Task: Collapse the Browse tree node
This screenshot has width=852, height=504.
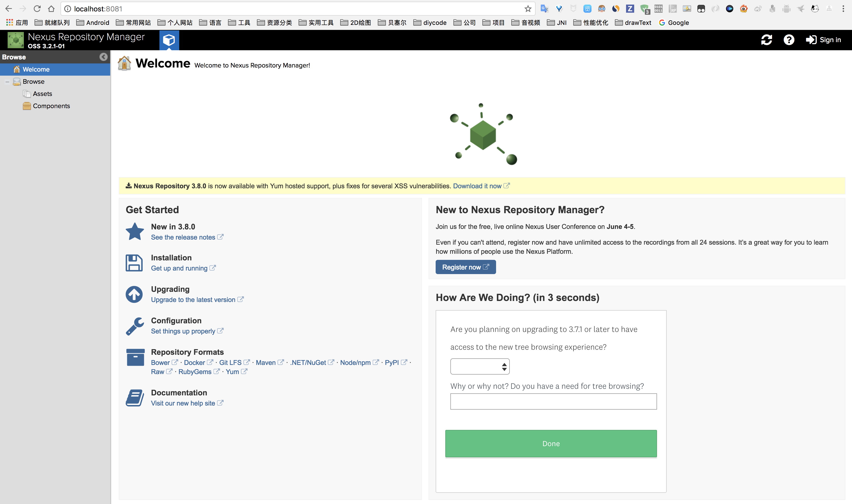Action: (x=7, y=82)
